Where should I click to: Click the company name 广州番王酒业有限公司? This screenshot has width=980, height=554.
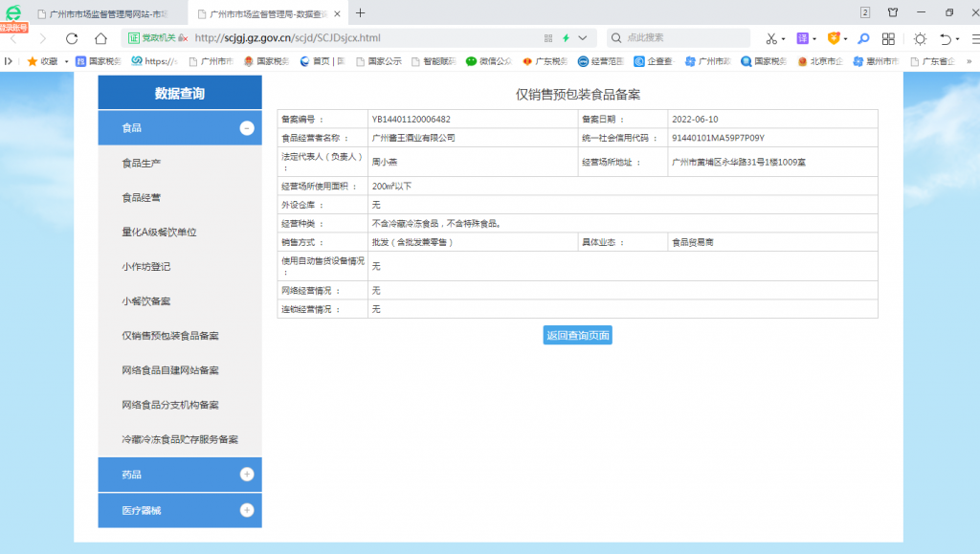[413, 138]
